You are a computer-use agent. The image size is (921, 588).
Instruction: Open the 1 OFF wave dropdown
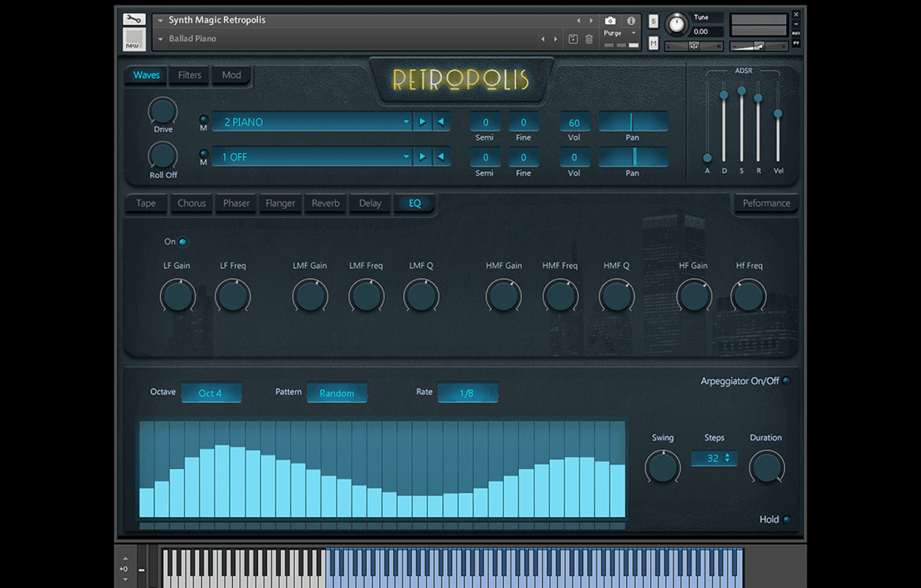click(x=312, y=157)
